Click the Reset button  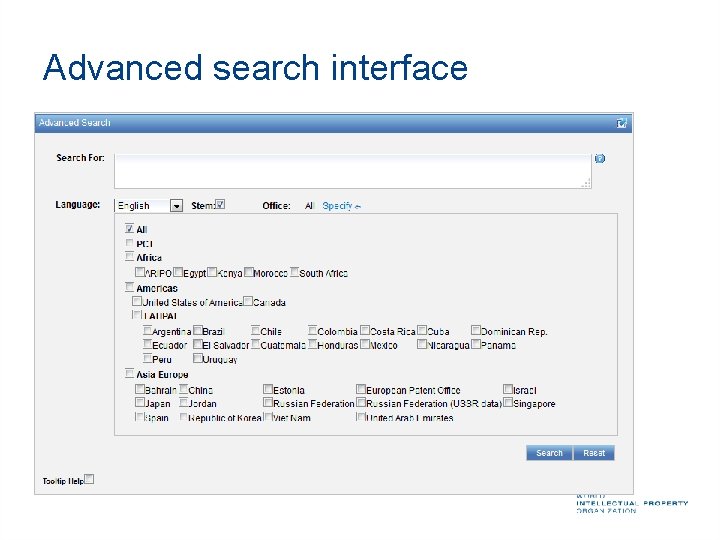pyautogui.click(x=594, y=453)
